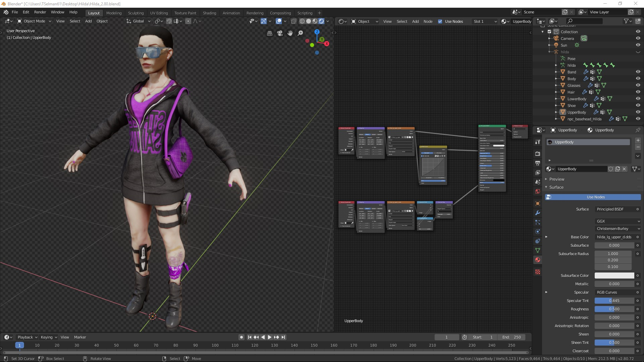Toggle X-ray display in viewport header
This screenshot has width=644, height=362.
point(294,21)
